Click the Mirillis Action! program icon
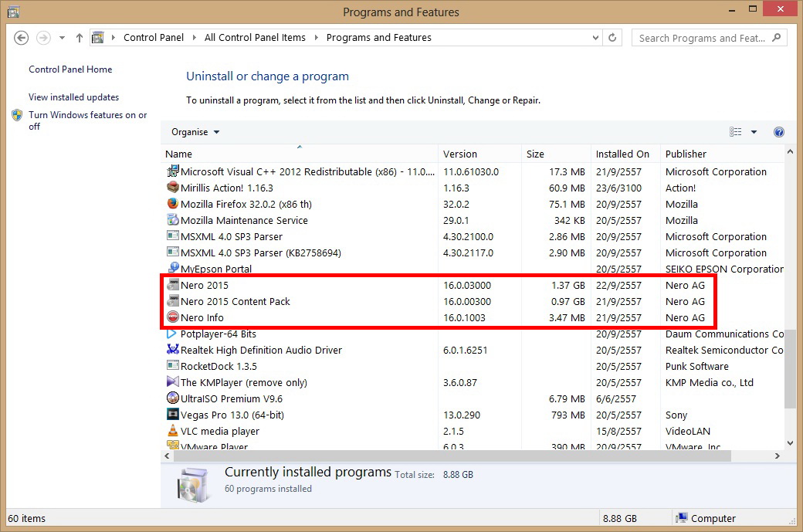 coord(173,188)
